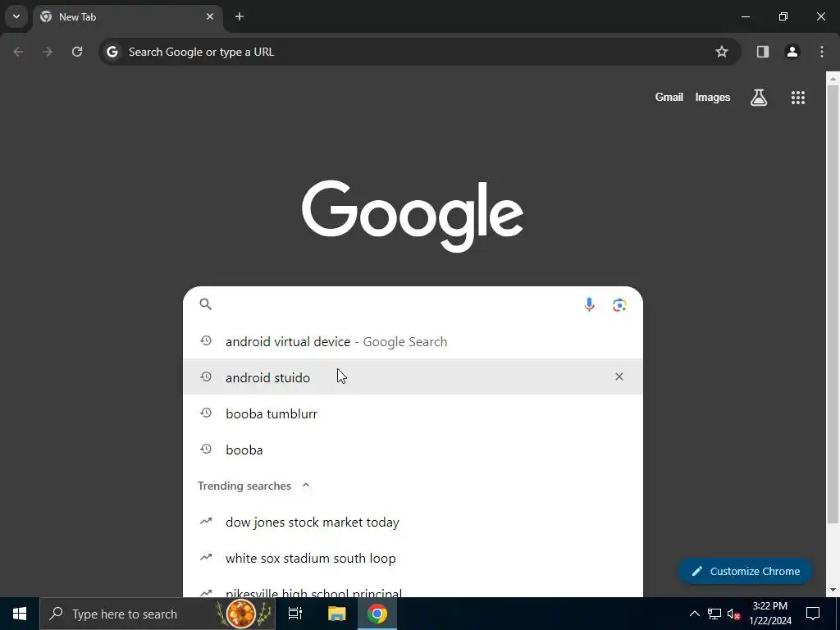Select suggestion 'android virtual device'
Screen dimensions: 840x630
[x=413, y=341]
